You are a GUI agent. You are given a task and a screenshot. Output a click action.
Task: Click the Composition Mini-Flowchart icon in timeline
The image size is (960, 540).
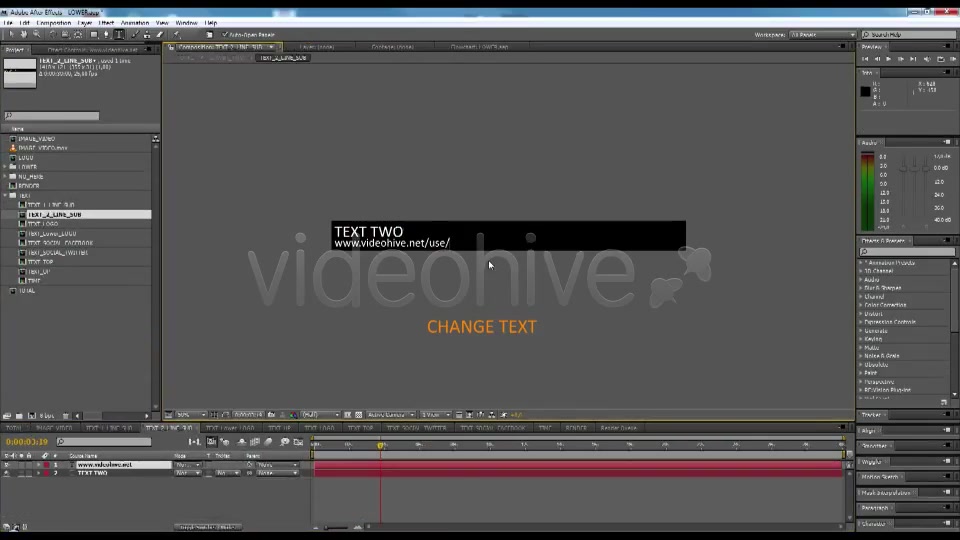click(194, 442)
